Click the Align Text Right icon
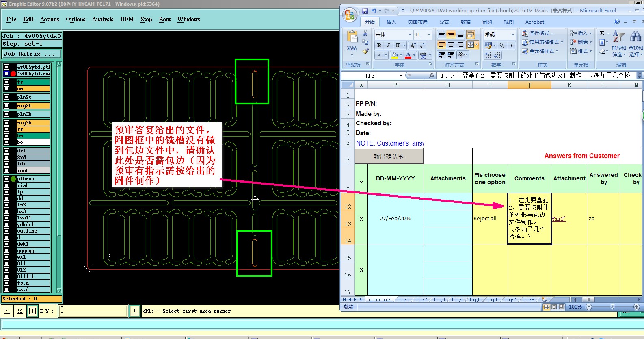Image resolution: width=644 pixels, height=339 pixels. click(x=460, y=45)
